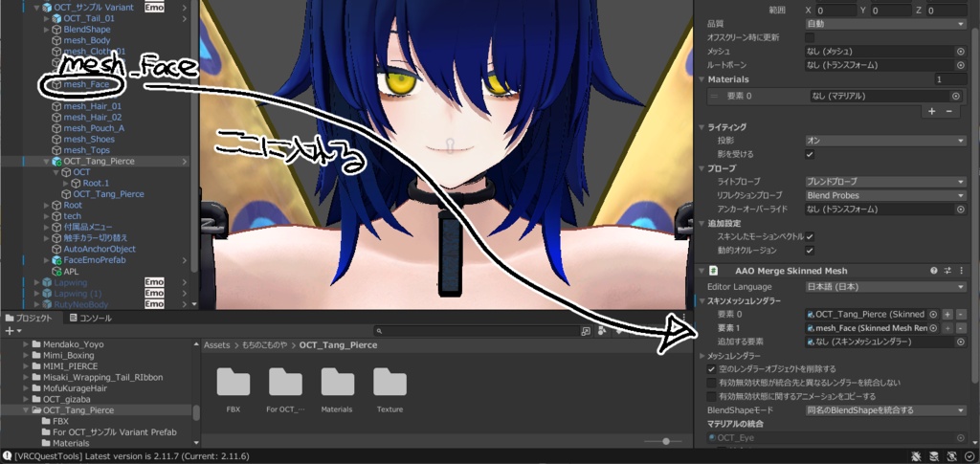Toggle スキンしたモーションベクトル checkbox

[x=810, y=236]
